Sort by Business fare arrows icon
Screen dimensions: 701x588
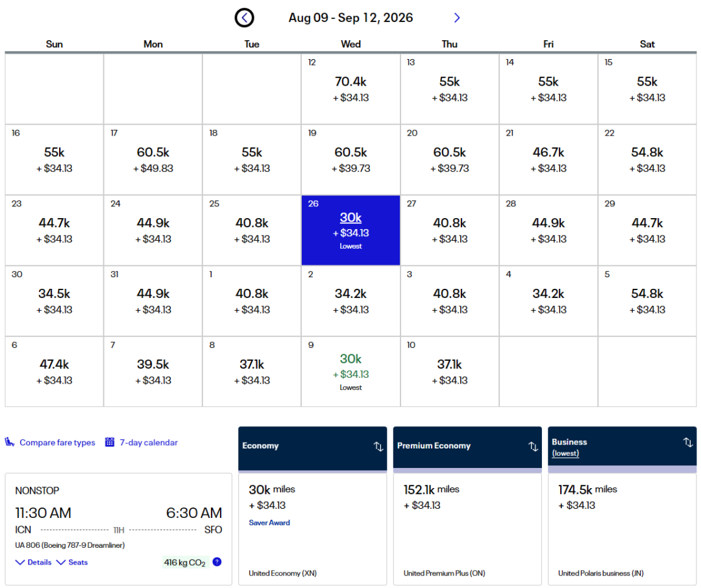pyautogui.click(x=688, y=443)
